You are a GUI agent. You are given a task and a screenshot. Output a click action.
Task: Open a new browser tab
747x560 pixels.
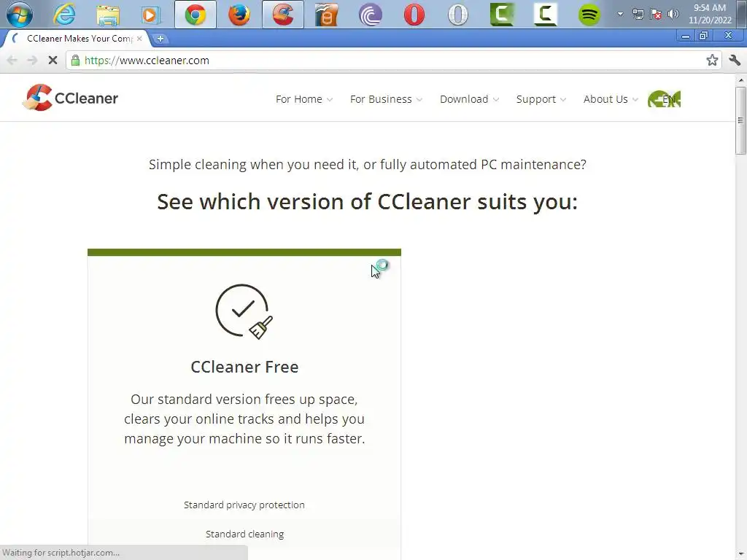click(160, 39)
